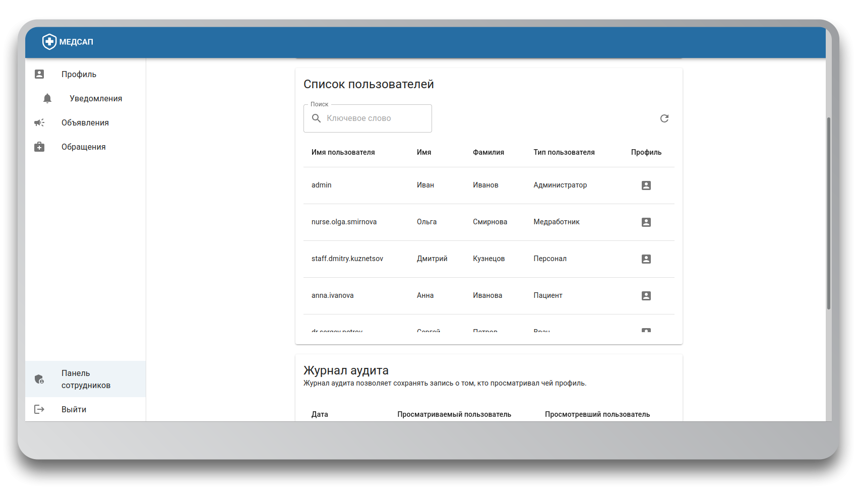Click the megaphone announcements icon
This screenshot has width=857, height=504.
tap(39, 123)
